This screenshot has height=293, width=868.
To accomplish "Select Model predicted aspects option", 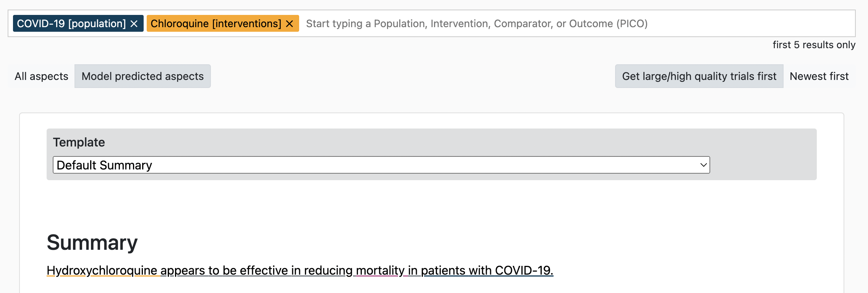I will 143,76.
